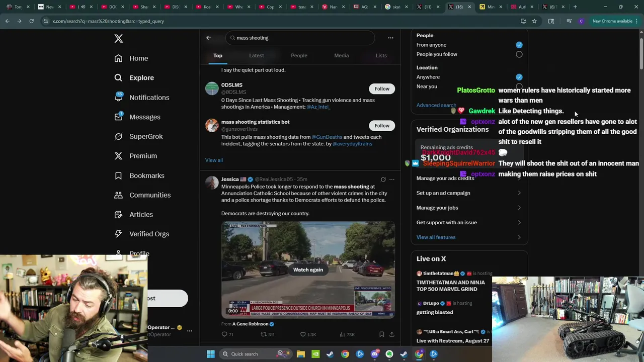Click into 'mass shooting' search field
Screen dimensions: 644x362
point(300,38)
